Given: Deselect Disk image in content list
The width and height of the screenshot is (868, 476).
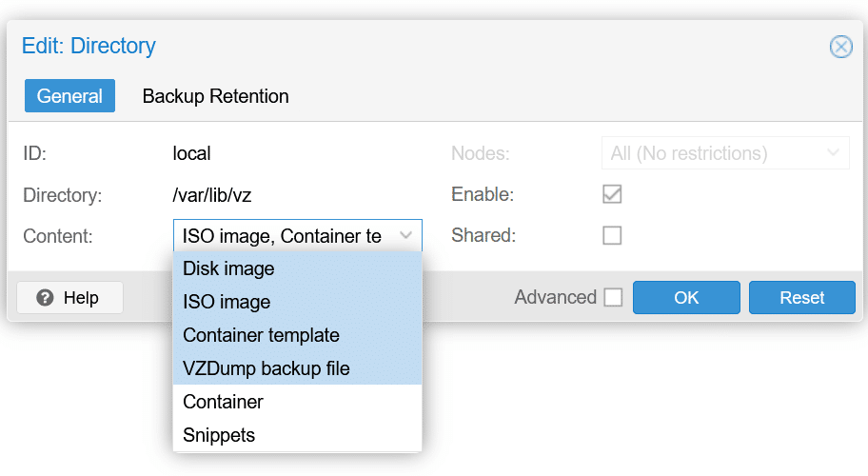Looking at the screenshot, I should coord(297,268).
